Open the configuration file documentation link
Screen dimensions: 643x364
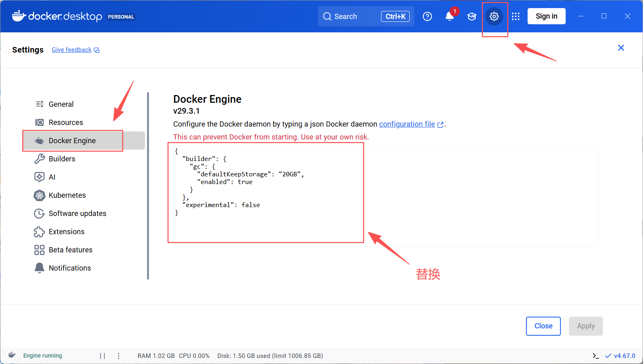[x=407, y=124]
